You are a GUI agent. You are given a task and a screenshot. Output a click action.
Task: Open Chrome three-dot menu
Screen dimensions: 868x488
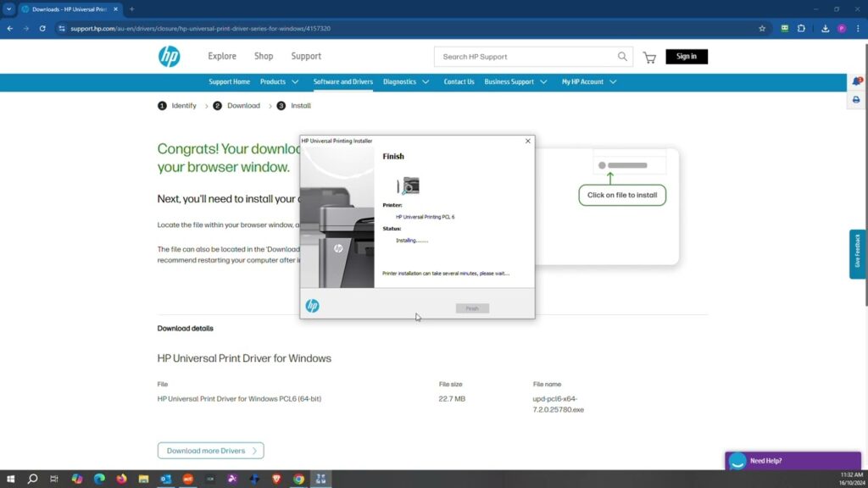point(858,28)
